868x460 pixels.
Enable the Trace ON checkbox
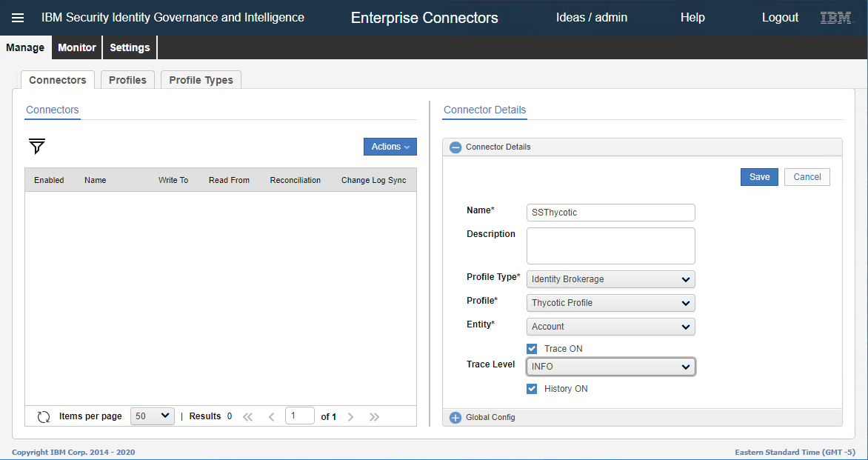532,348
